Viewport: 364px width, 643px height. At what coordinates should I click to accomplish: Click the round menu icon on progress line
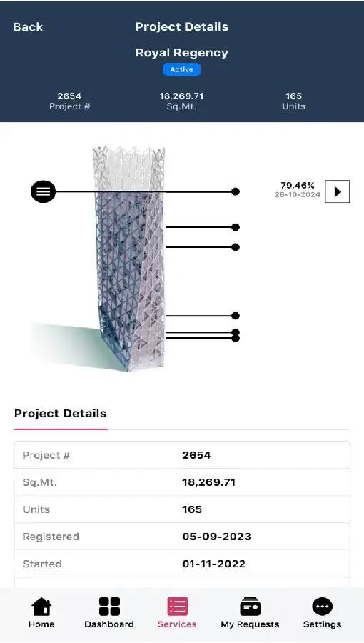[43, 191]
